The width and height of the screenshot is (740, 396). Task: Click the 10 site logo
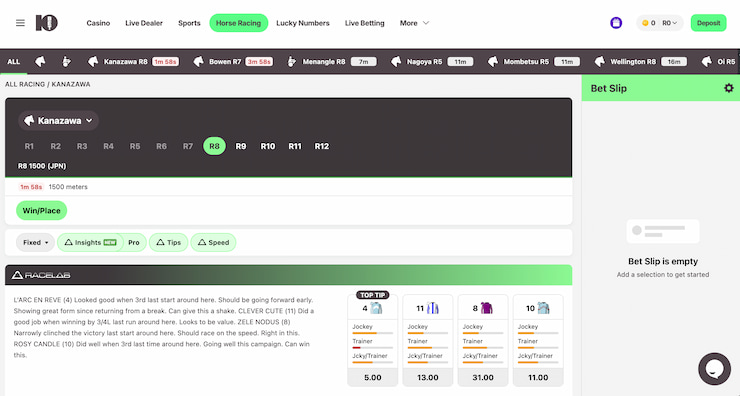click(x=47, y=23)
